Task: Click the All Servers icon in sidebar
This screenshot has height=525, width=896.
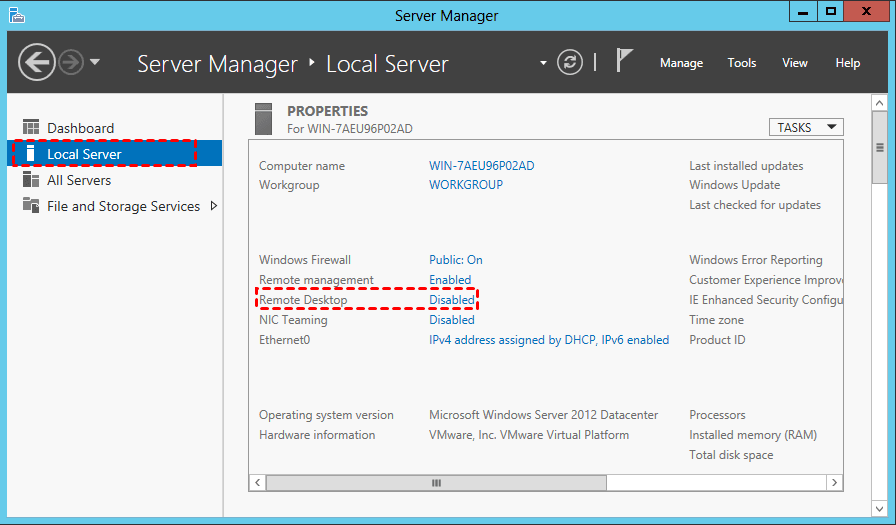Action: [30, 180]
